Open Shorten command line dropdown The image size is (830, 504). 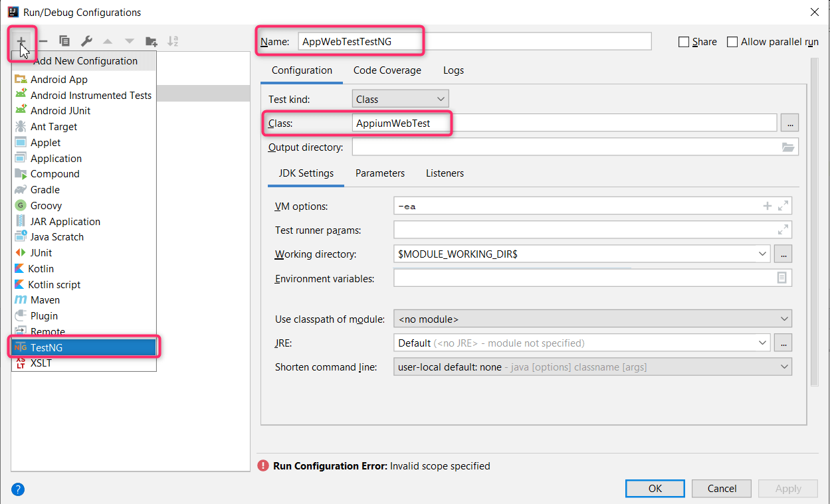592,367
